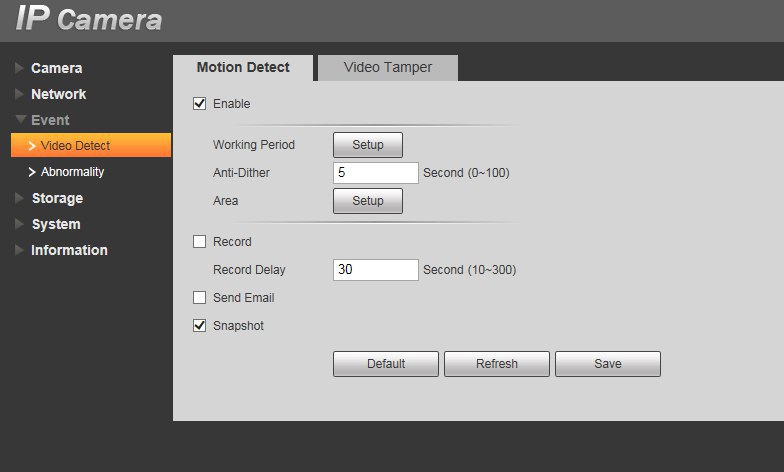Switch to the Motion Detect tab
This screenshot has height=472, width=784.
[243, 68]
